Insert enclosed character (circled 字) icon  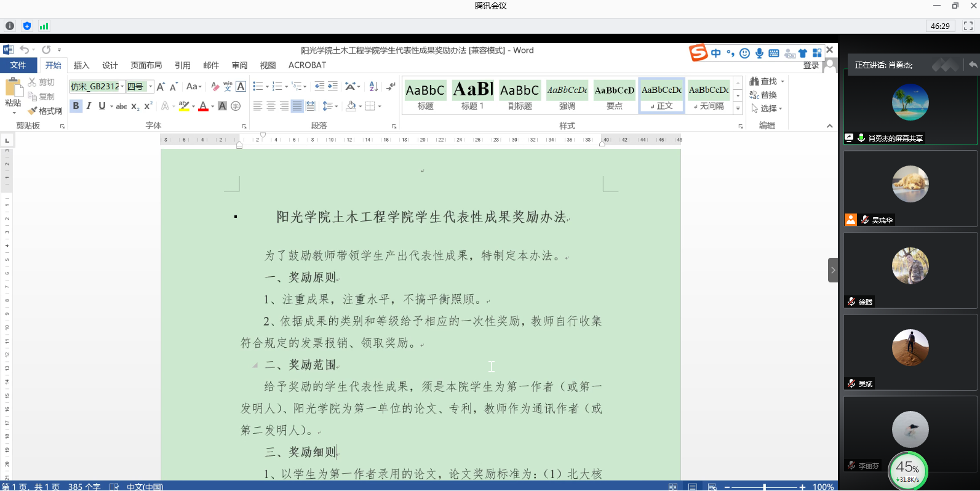click(x=236, y=106)
